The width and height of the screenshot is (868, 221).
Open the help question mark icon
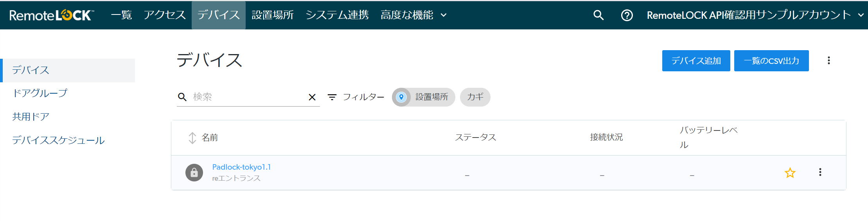point(627,15)
